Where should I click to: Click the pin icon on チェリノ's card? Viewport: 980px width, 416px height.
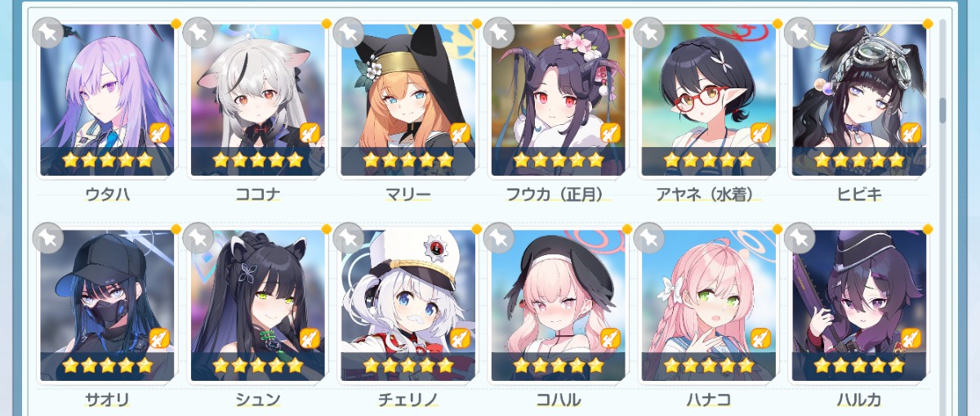349,239
